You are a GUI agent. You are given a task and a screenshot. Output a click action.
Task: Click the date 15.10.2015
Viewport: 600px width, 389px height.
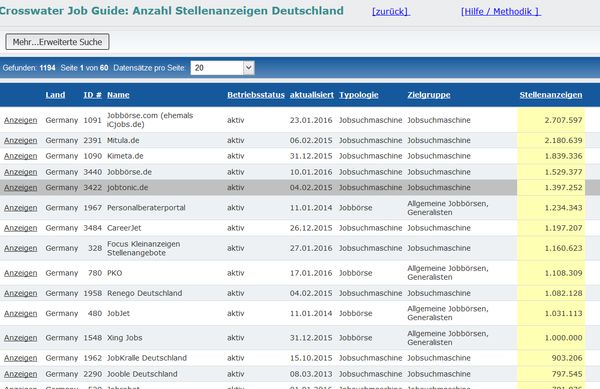(x=311, y=358)
